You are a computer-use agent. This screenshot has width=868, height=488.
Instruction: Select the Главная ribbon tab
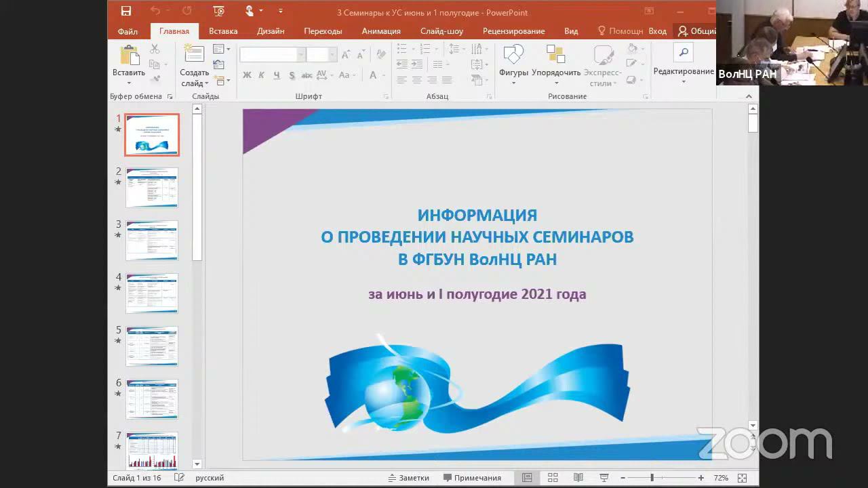(174, 31)
